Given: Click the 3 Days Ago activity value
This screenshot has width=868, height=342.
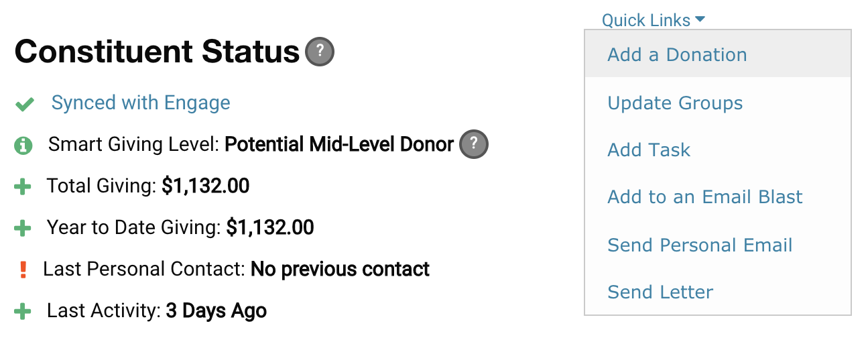Looking at the screenshot, I should [x=216, y=311].
